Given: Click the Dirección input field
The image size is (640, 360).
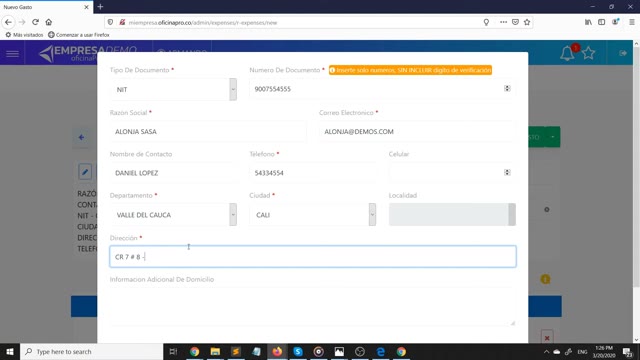Looking at the screenshot, I should coord(313,256).
